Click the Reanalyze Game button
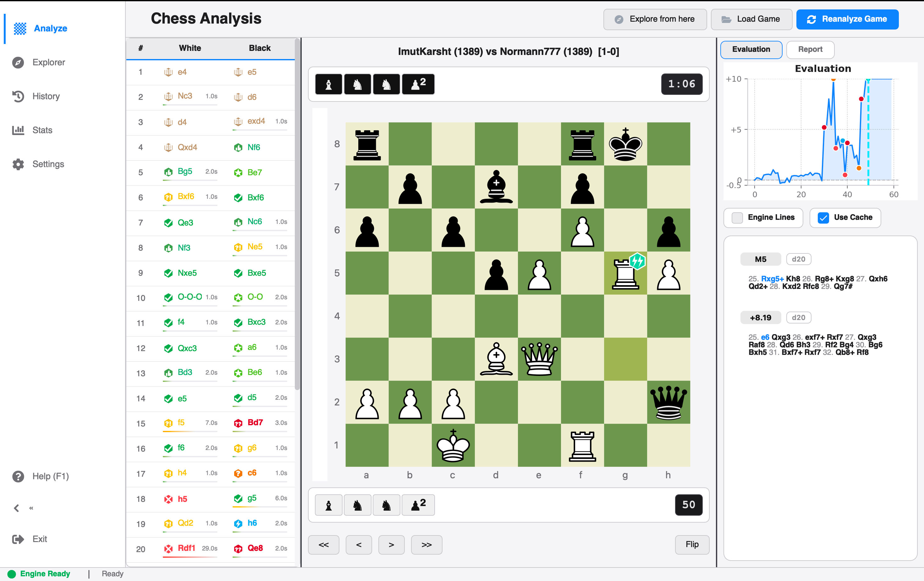 coord(847,19)
